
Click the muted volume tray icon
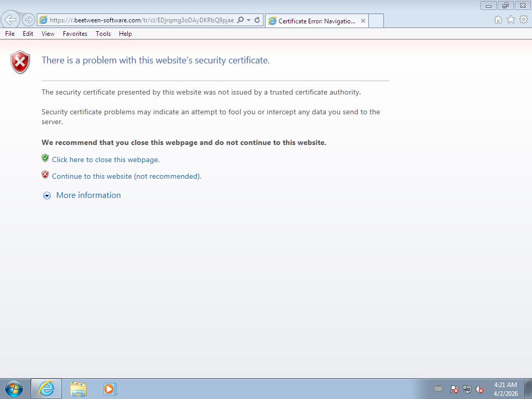click(x=480, y=389)
